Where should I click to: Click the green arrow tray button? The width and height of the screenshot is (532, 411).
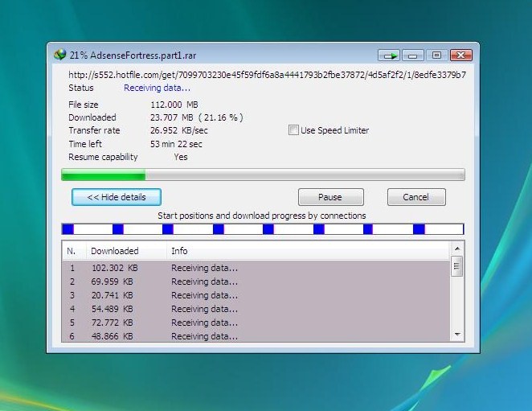(x=390, y=55)
